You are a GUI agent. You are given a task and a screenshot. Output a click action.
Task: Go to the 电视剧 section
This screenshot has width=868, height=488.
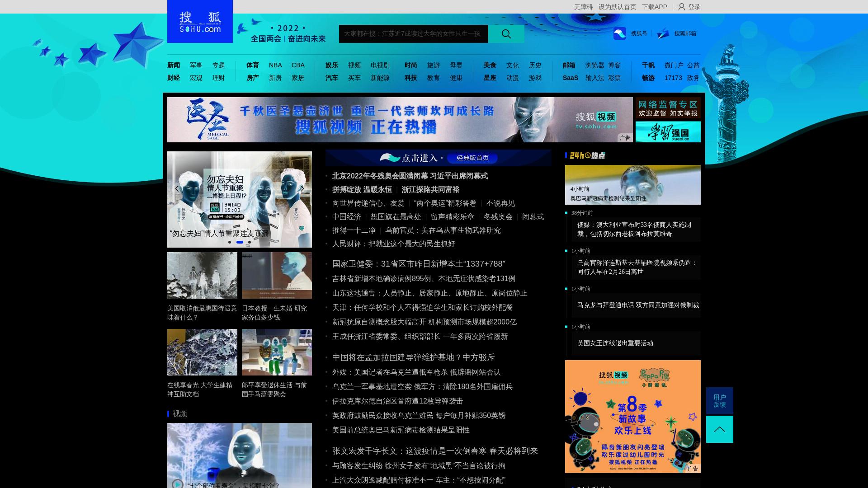click(380, 65)
